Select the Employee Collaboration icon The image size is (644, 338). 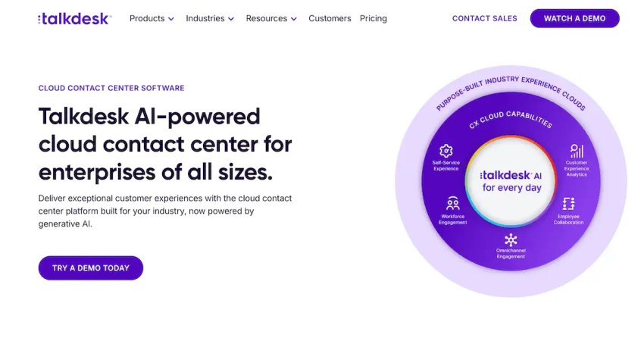(x=569, y=204)
